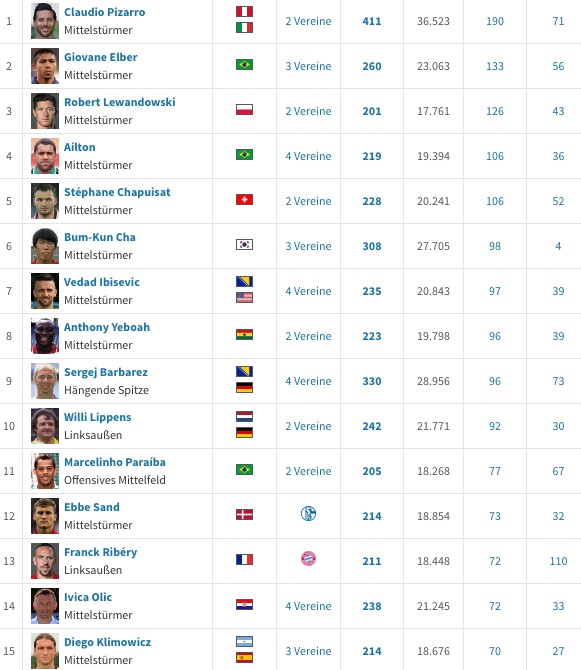This screenshot has height=670, width=581.
Task: Open the Diego Klimowicz profile link
Action: (x=108, y=642)
